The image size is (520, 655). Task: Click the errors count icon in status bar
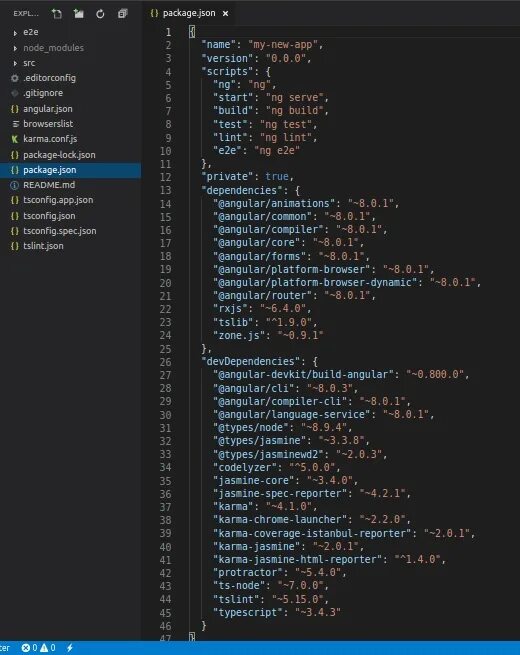[25, 648]
